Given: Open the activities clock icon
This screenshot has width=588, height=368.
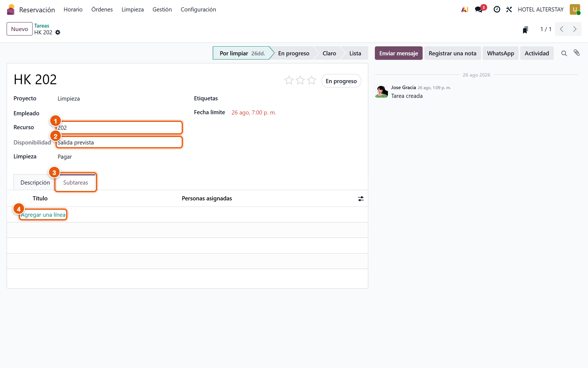Looking at the screenshot, I should coord(497,10).
